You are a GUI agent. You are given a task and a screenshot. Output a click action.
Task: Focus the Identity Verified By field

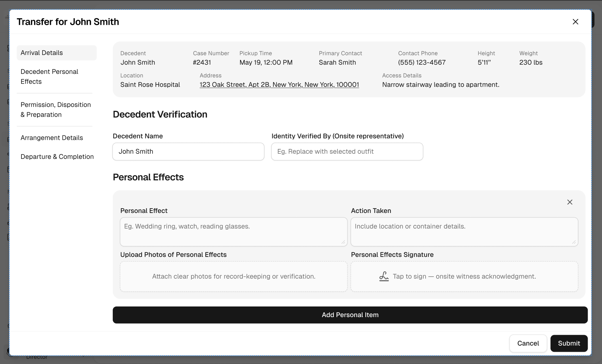347,152
